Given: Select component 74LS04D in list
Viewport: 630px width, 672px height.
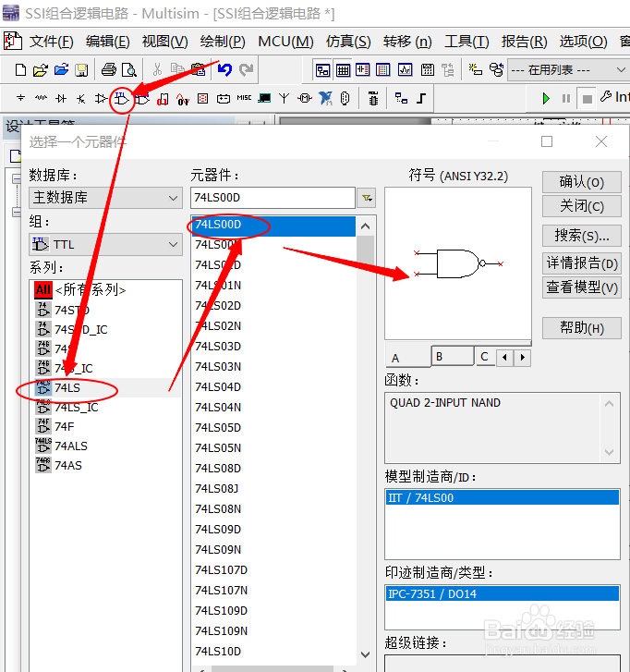Looking at the screenshot, I should (273, 387).
